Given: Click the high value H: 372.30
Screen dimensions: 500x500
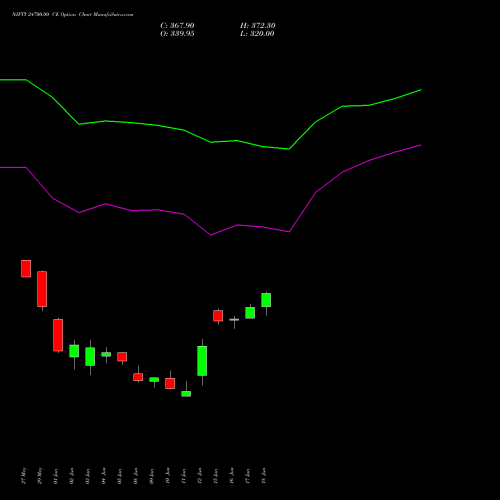Looking at the screenshot, I should [258, 26].
